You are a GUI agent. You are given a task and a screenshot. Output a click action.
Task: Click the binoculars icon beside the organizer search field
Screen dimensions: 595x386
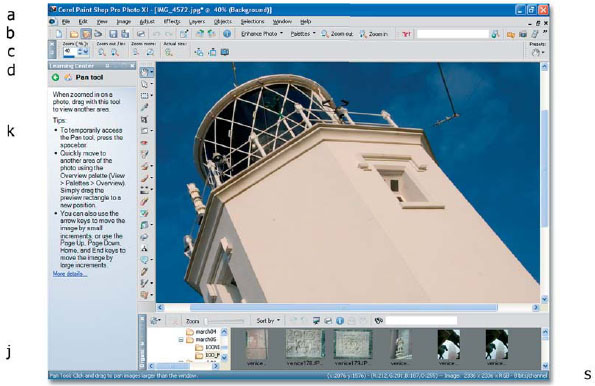(x=378, y=321)
